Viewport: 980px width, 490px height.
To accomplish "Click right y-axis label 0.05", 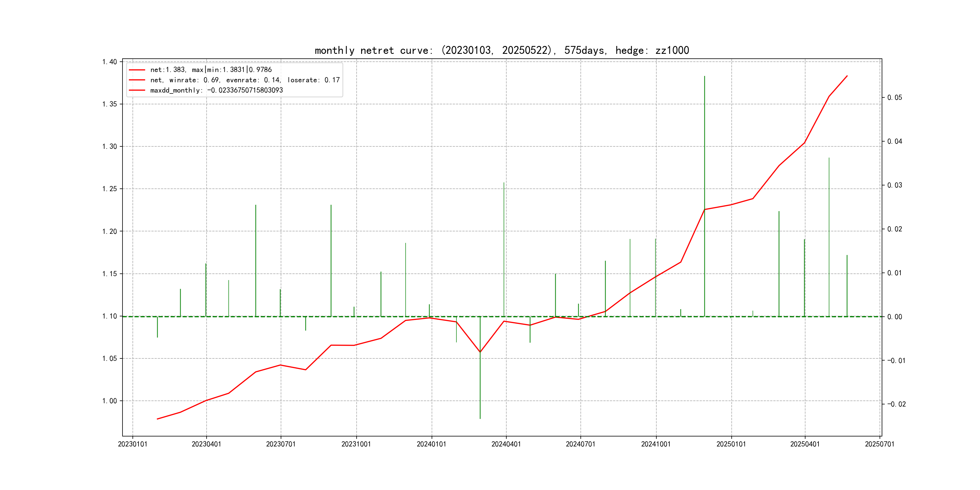I will pos(894,97).
